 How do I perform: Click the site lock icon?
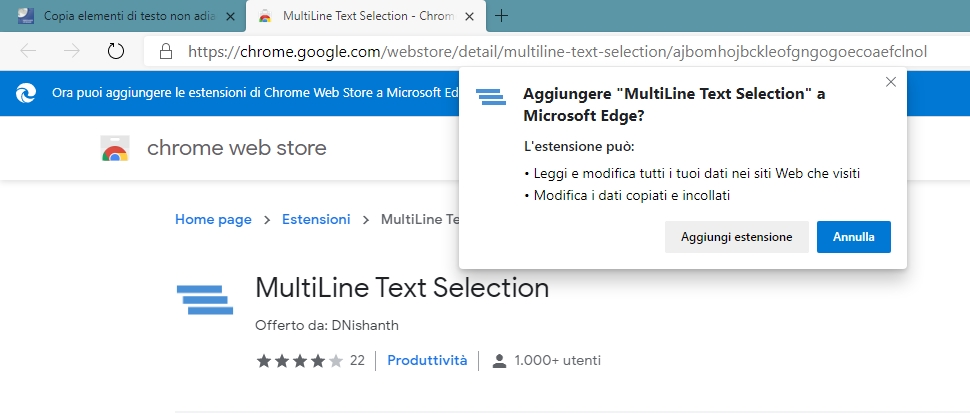(167, 51)
